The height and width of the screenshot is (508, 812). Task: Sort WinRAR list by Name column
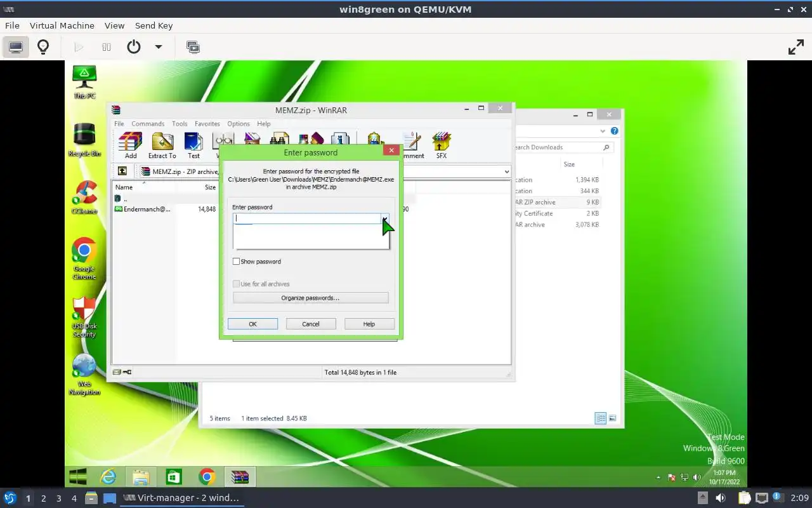click(x=124, y=187)
